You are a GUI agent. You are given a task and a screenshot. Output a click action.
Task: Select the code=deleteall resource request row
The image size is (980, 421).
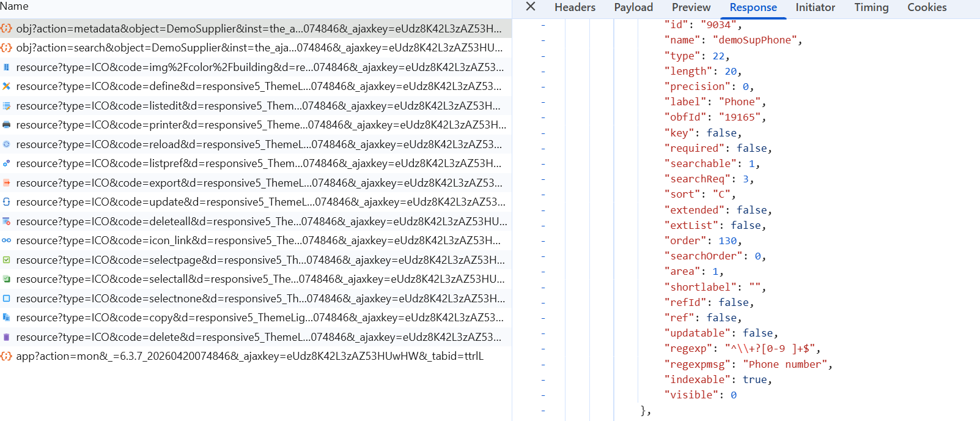261,222
